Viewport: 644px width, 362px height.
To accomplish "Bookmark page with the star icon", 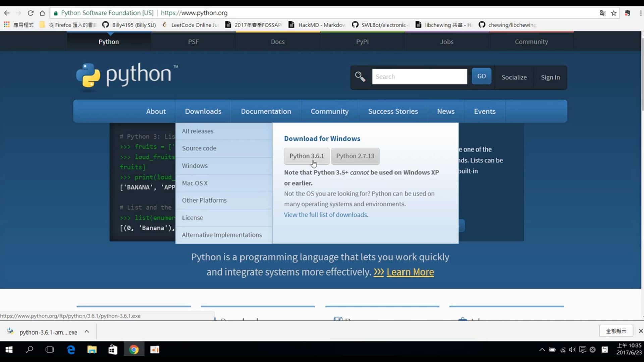I will [614, 13].
